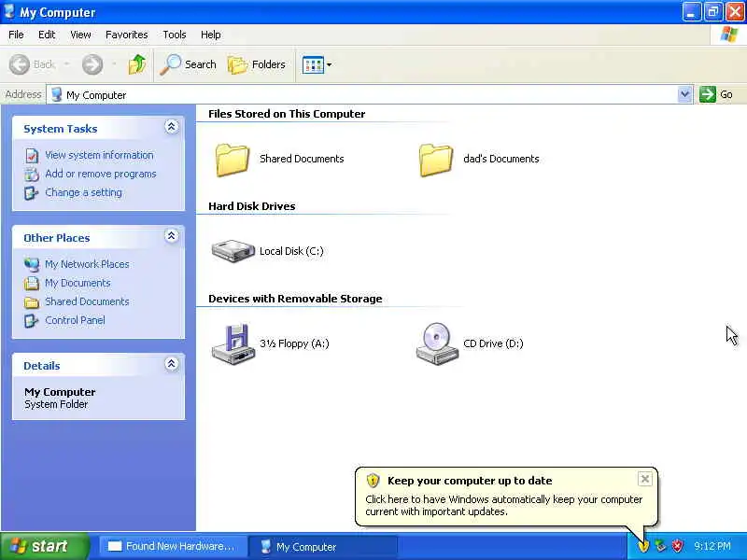The height and width of the screenshot is (560, 747).
Task: Collapse the System Tasks panel
Action: (x=172, y=127)
